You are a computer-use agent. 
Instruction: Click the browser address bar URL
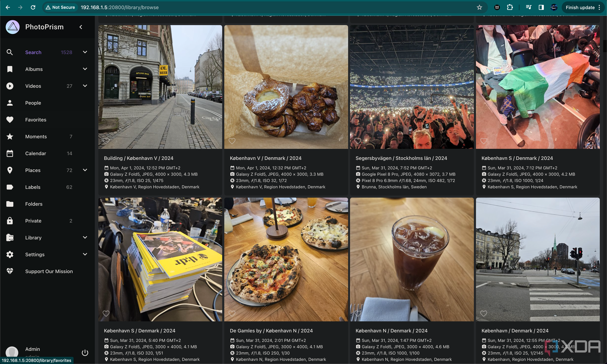[x=120, y=7]
